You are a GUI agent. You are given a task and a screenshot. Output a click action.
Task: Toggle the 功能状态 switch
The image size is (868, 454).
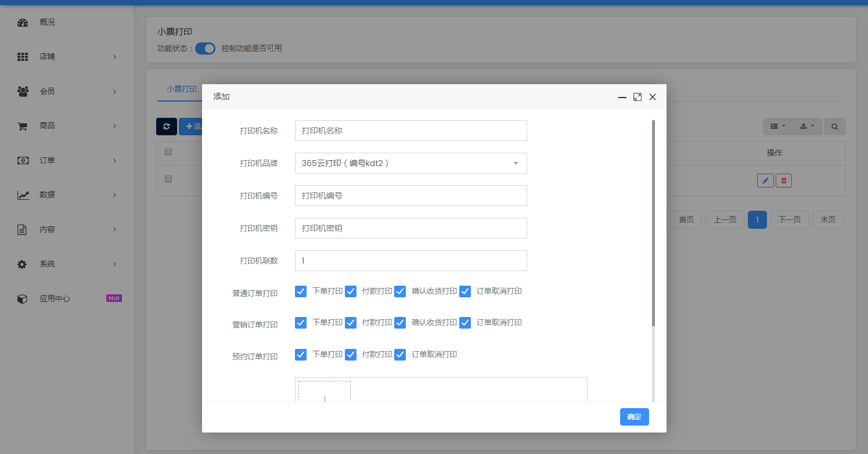[x=205, y=49]
